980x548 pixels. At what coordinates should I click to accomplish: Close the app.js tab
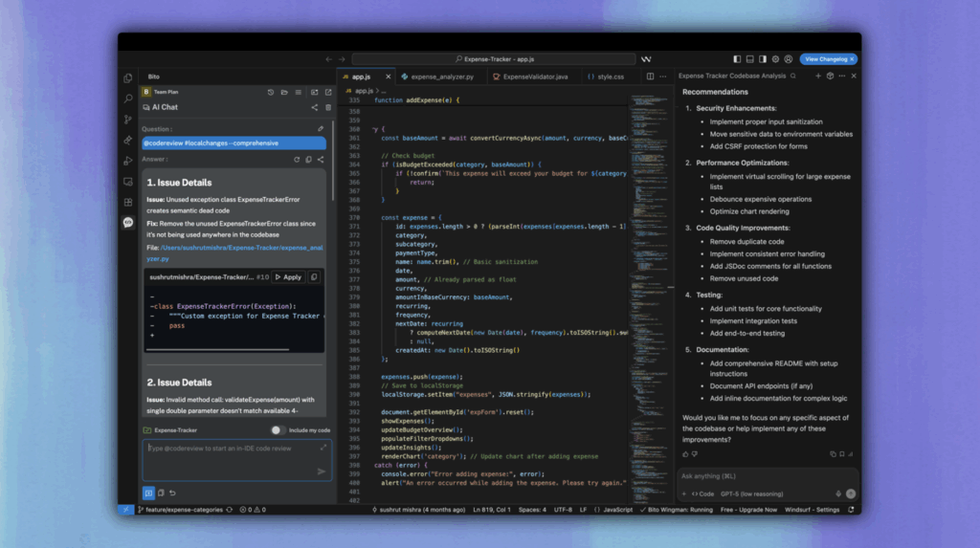pyautogui.click(x=389, y=77)
